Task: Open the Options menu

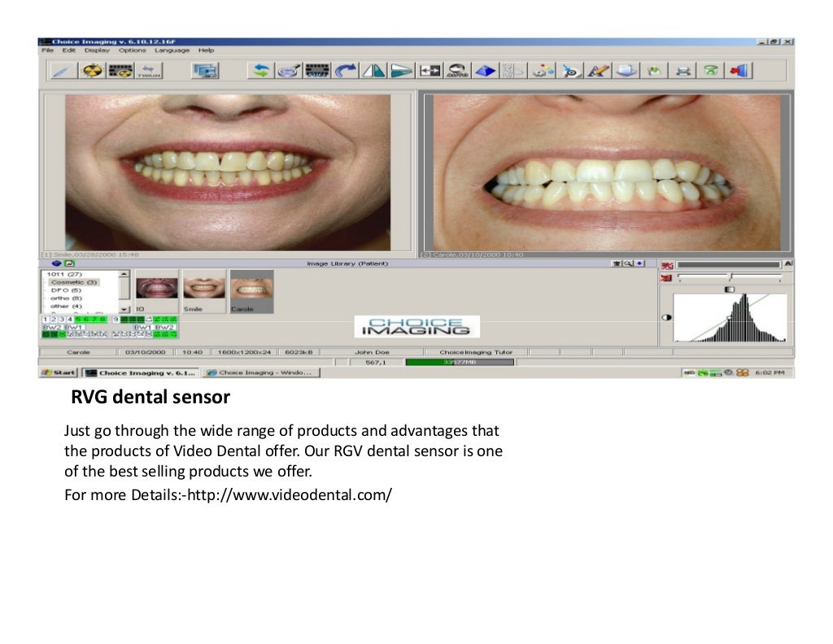Action: pyautogui.click(x=133, y=50)
